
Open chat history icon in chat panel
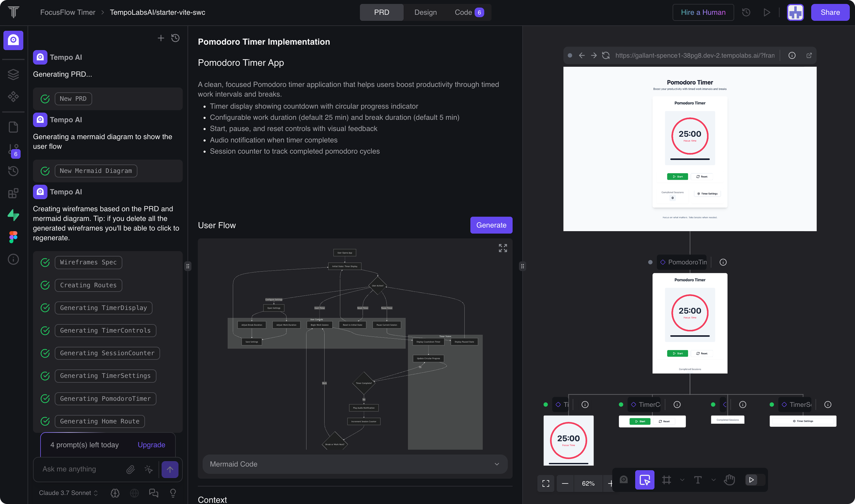pyautogui.click(x=175, y=38)
